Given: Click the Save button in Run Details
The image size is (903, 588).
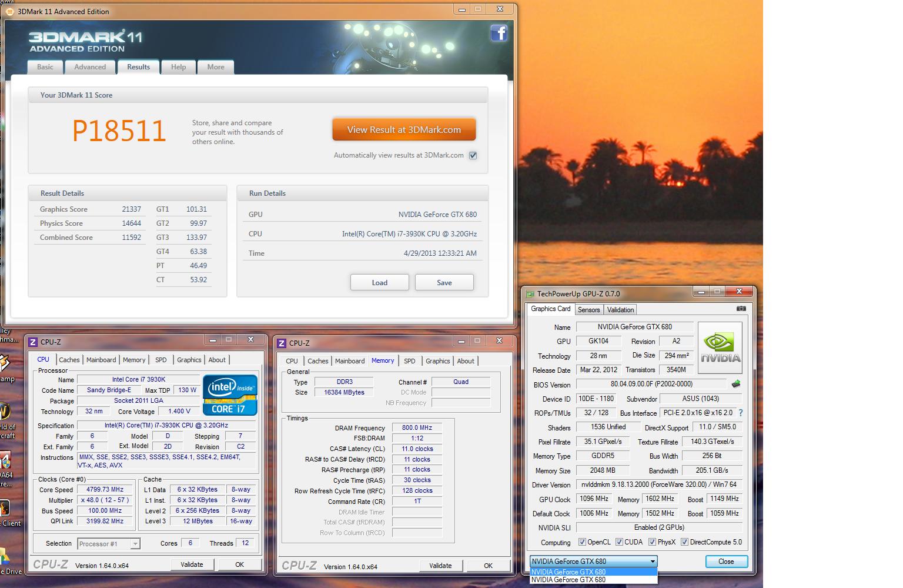Looking at the screenshot, I should pos(444,283).
